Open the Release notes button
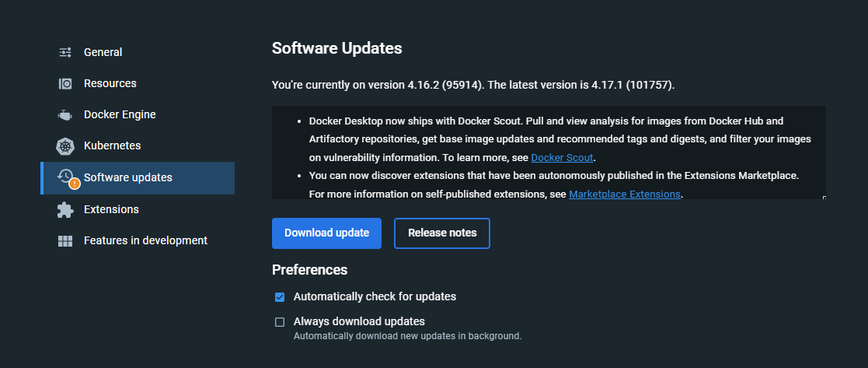 coord(442,233)
